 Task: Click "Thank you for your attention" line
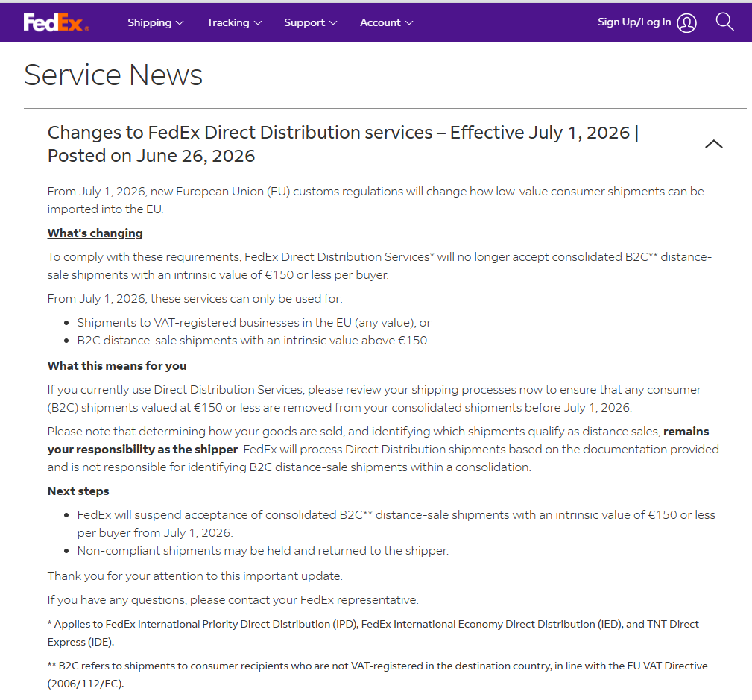tap(195, 576)
